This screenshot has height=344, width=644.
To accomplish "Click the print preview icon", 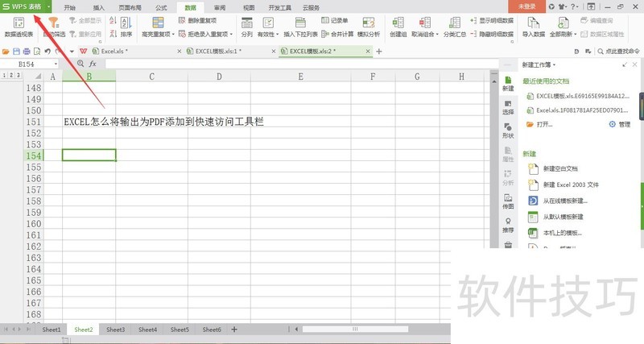I will tap(37, 52).
